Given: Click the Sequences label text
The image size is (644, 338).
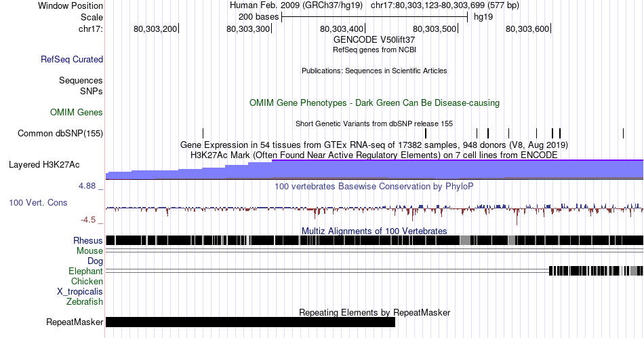Looking at the screenshot, I should click(81, 80).
